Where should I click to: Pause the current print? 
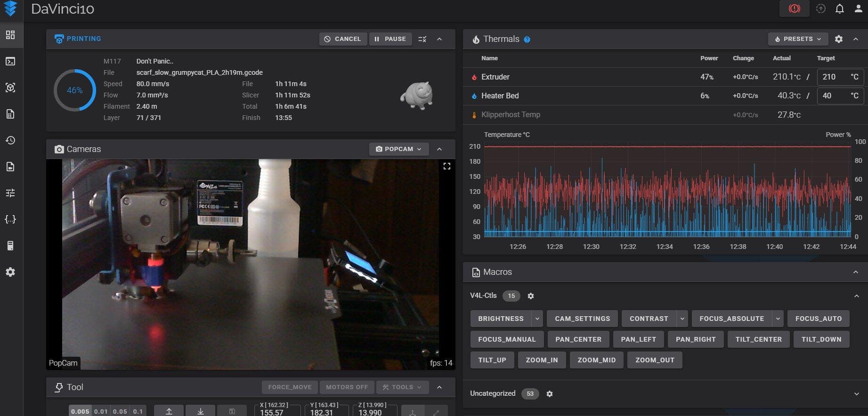point(390,39)
